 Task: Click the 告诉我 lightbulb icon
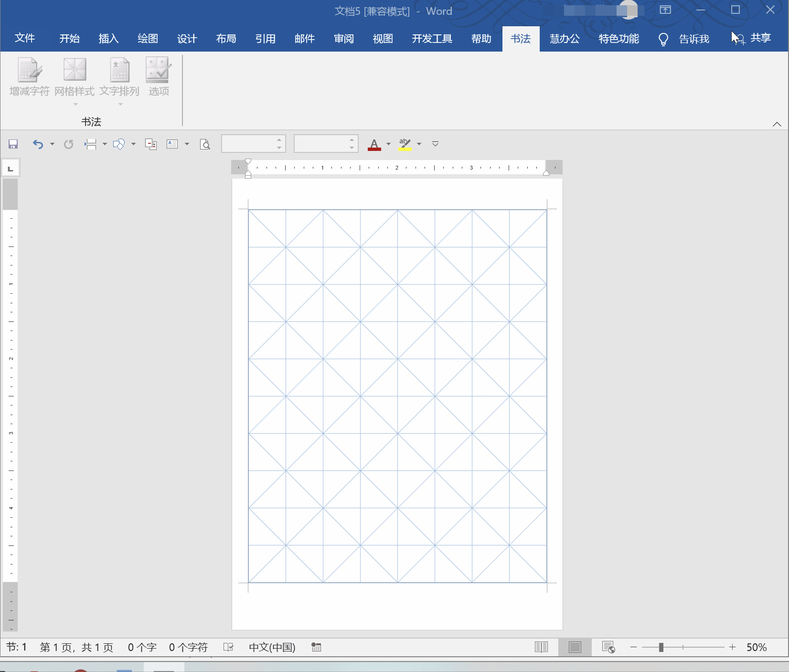point(663,39)
